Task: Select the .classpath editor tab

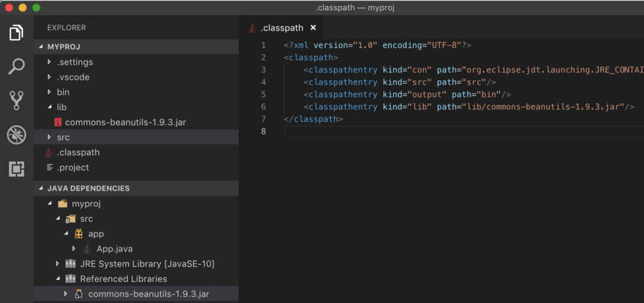Action: click(x=282, y=28)
